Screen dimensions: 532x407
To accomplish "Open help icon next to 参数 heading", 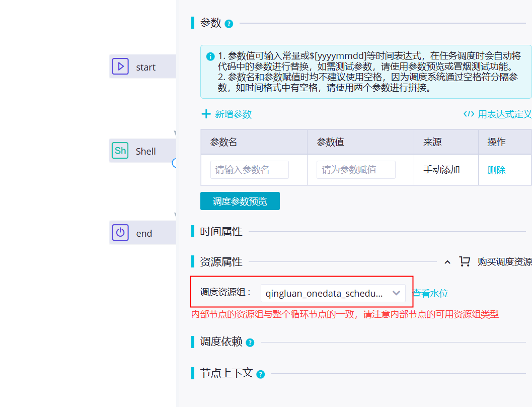I will click(x=229, y=24).
